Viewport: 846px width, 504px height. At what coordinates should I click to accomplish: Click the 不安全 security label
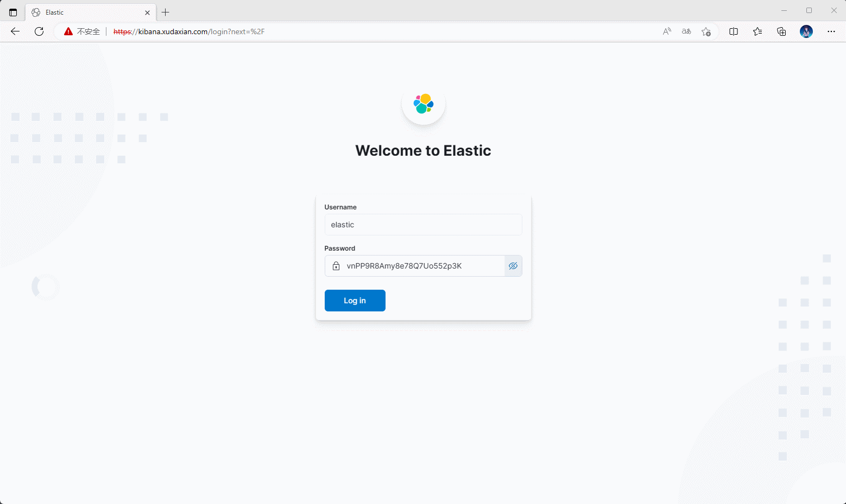point(89,31)
